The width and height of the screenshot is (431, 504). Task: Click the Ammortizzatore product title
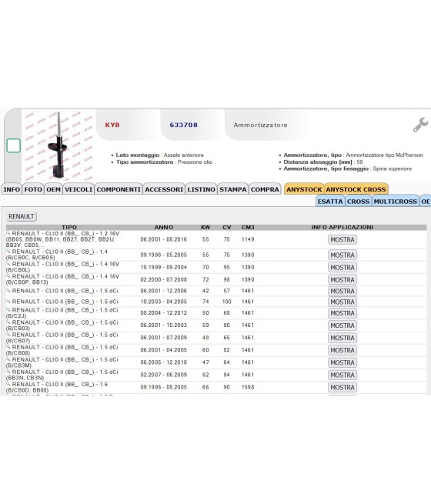coord(260,125)
